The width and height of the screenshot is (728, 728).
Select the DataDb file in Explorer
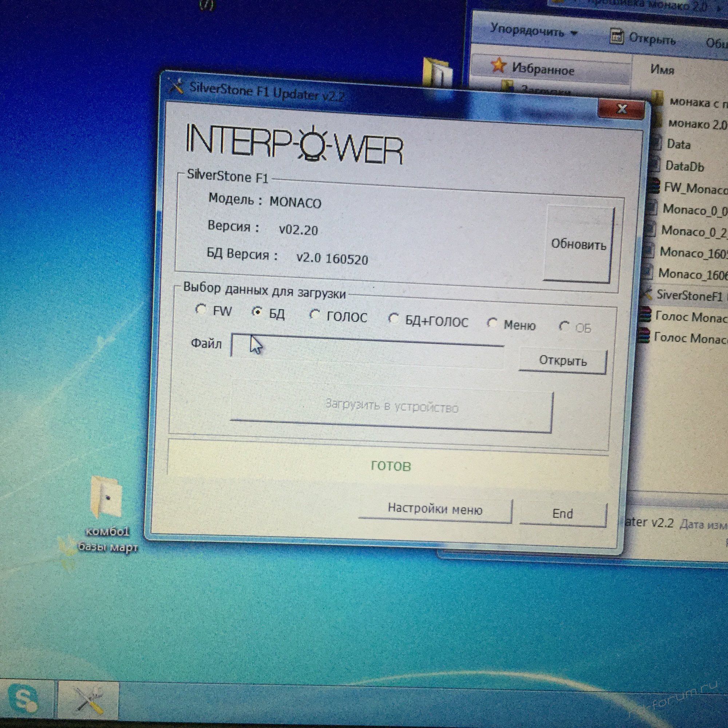[685, 166]
